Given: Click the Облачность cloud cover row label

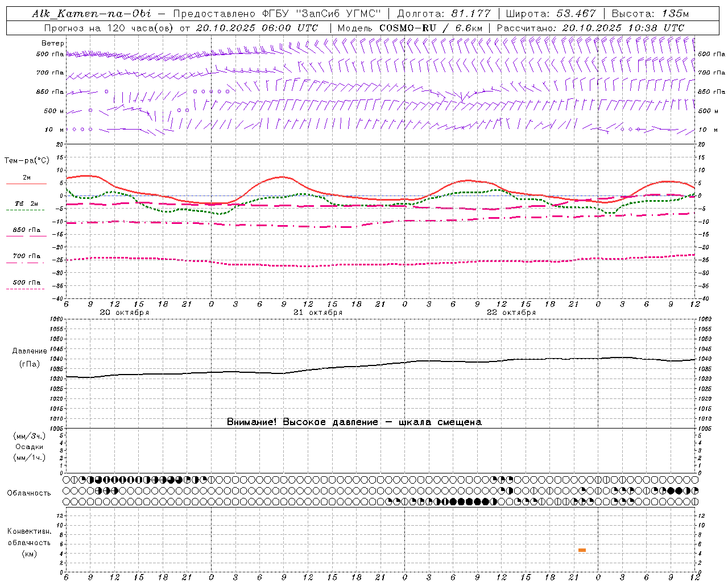Looking at the screenshot, I should pos(29,493).
